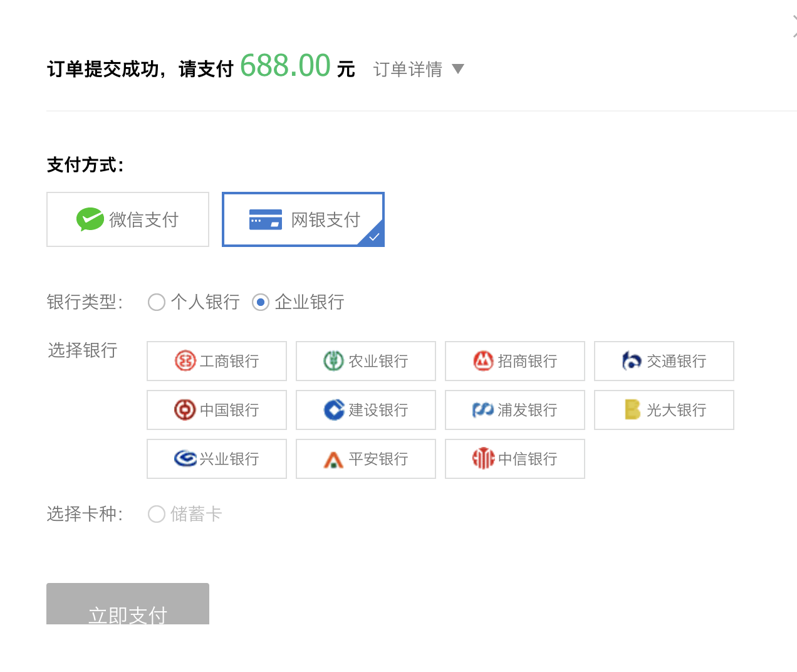Viewport: 797px width, 672px height.
Task: Click the 交通银行 logo icon
Action: pyautogui.click(x=632, y=361)
